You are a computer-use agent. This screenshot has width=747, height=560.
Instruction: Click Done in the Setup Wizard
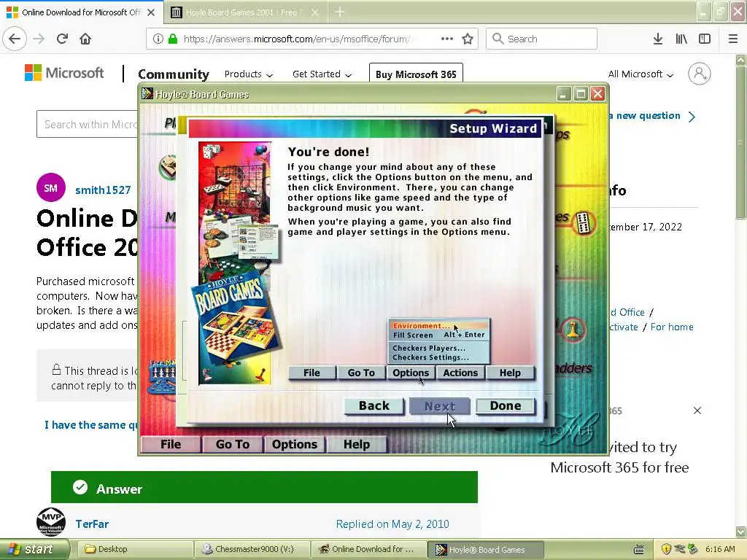tap(506, 405)
